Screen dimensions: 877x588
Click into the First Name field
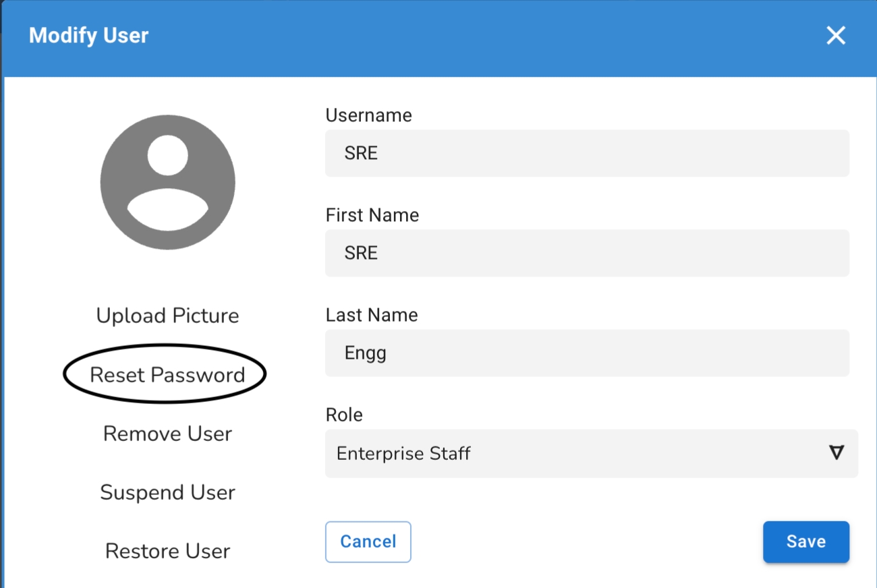point(587,253)
